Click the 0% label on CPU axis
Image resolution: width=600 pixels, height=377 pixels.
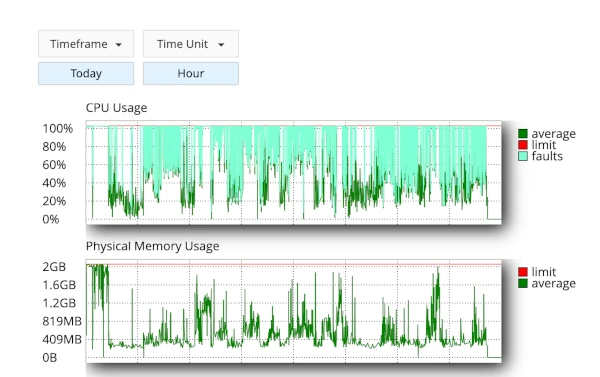[51, 219]
